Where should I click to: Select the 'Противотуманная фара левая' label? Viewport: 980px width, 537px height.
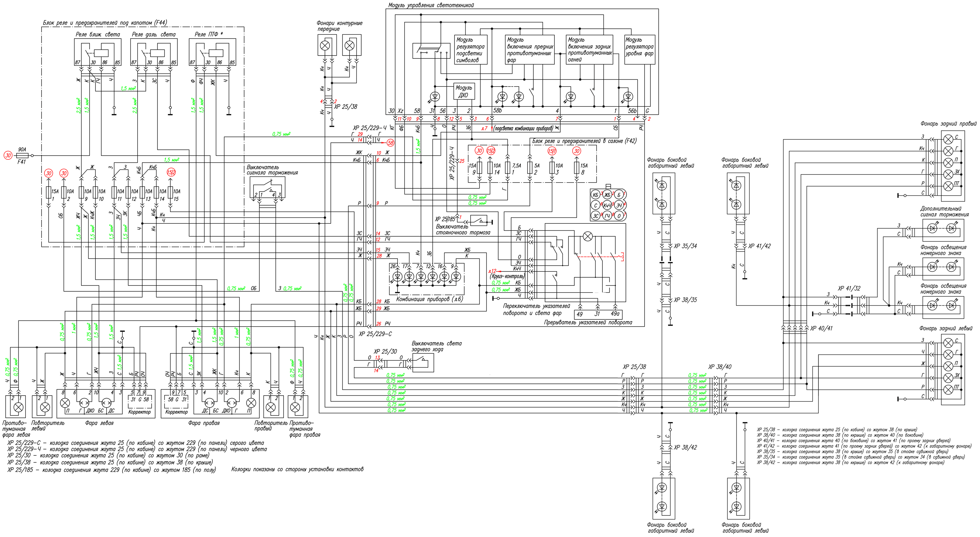[16, 429]
